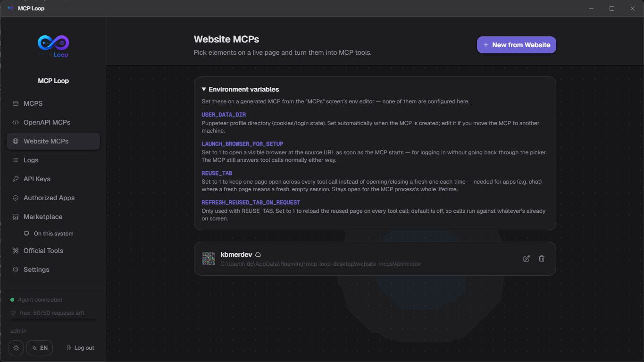This screenshot has height=362, width=644.
Task: Select Website MCPs in the sidebar
Action: coord(53,141)
